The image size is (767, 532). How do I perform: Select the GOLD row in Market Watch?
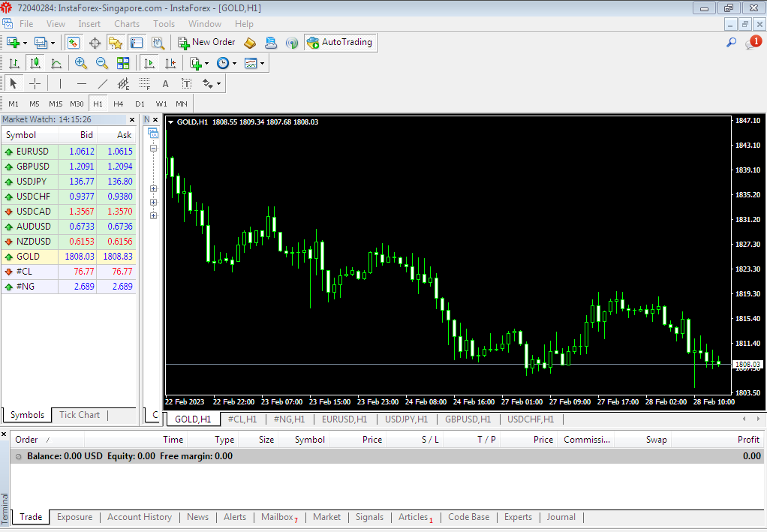(x=68, y=257)
